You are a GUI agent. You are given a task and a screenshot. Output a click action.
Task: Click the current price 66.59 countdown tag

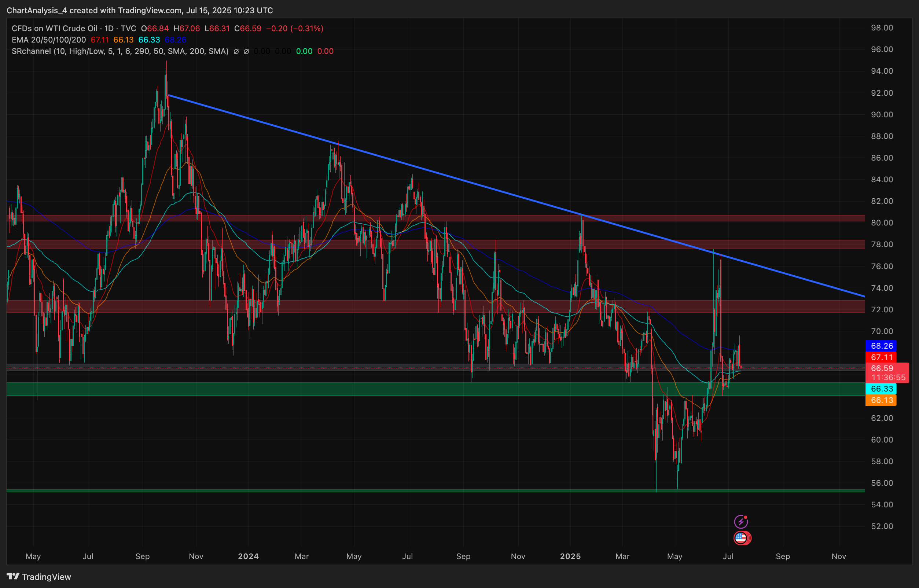point(887,373)
